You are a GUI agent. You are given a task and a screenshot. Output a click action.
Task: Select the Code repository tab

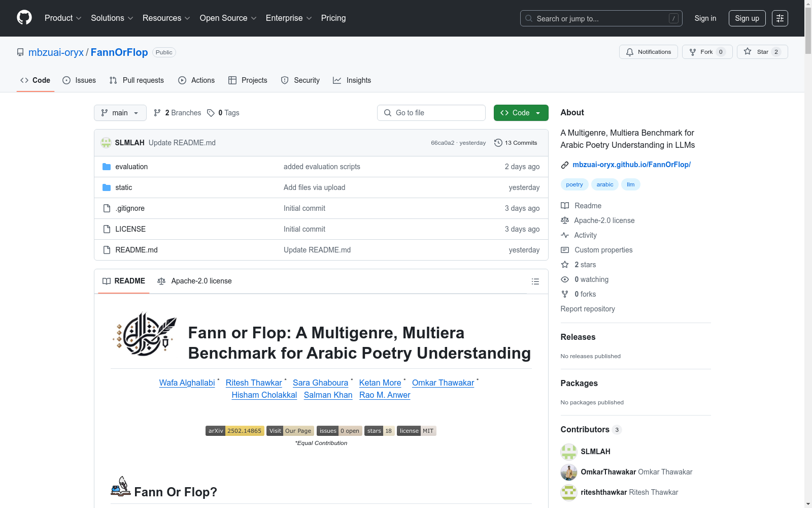click(x=36, y=80)
